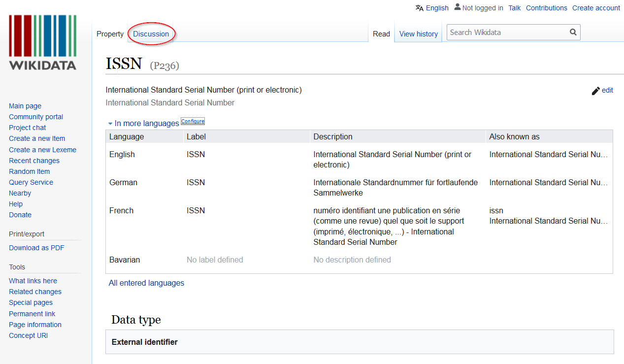Image resolution: width=624 pixels, height=364 pixels.
Task: Click the Configure link
Action: 193,121
